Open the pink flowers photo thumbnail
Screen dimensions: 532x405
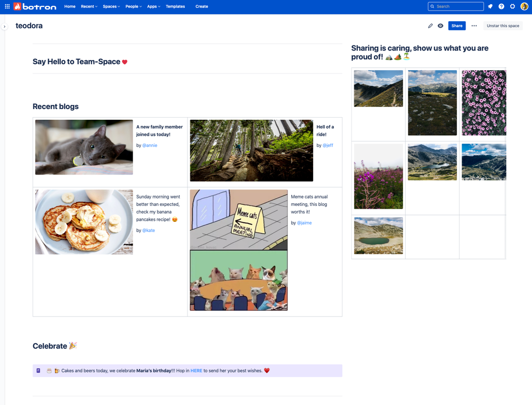484,102
